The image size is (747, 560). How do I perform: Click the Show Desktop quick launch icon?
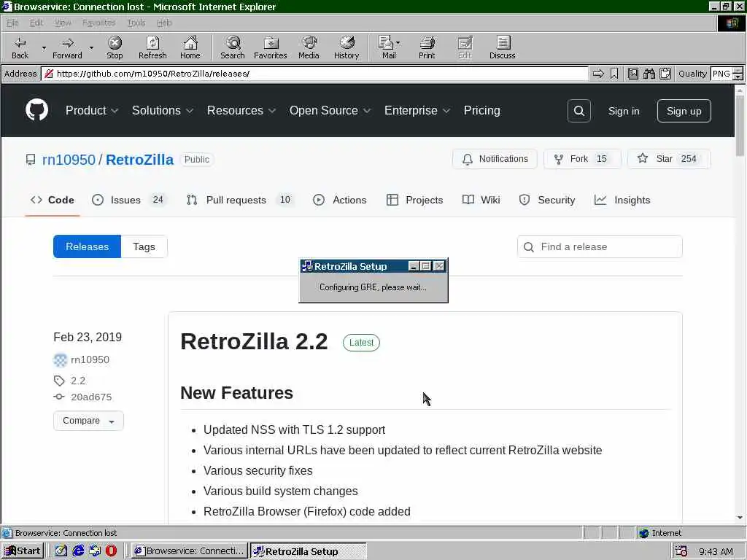[x=61, y=551]
